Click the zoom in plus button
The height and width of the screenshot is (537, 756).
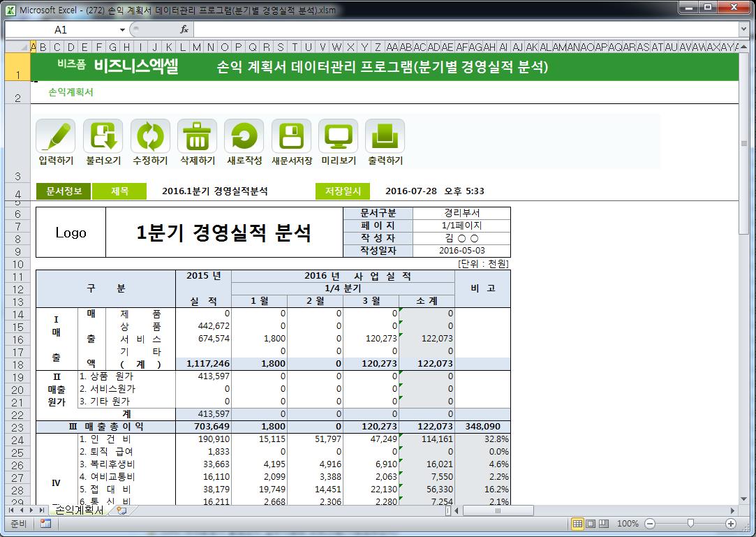tap(731, 524)
